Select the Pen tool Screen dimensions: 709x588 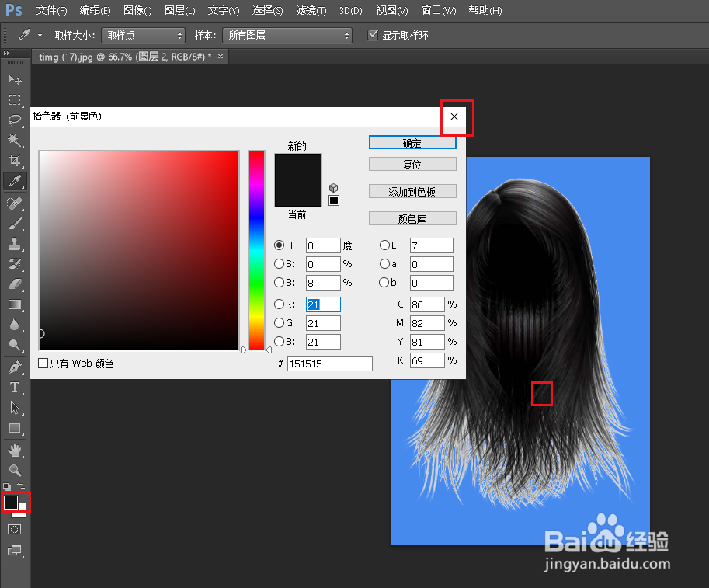[15, 367]
